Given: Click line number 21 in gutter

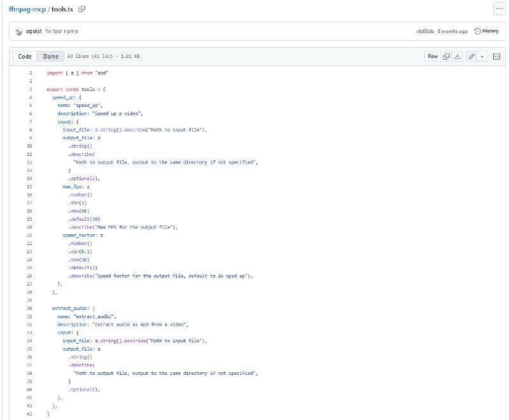Looking at the screenshot, I should (x=30, y=235).
